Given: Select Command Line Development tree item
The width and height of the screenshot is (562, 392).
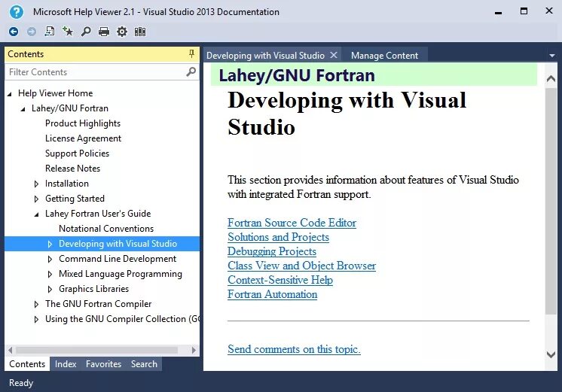Looking at the screenshot, I should (x=118, y=259).
